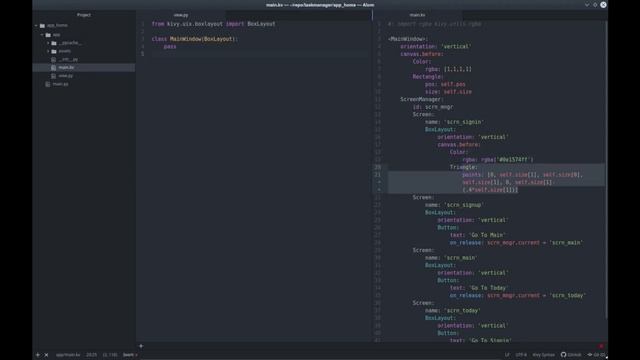Screen dimensions: 640x360
Task: Expand the __pycache__ folder arrow
Action: [x=48, y=43]
